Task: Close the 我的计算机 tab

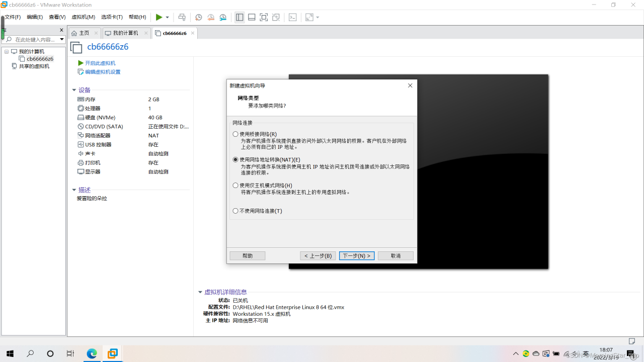Action: [x=146, y=33]
